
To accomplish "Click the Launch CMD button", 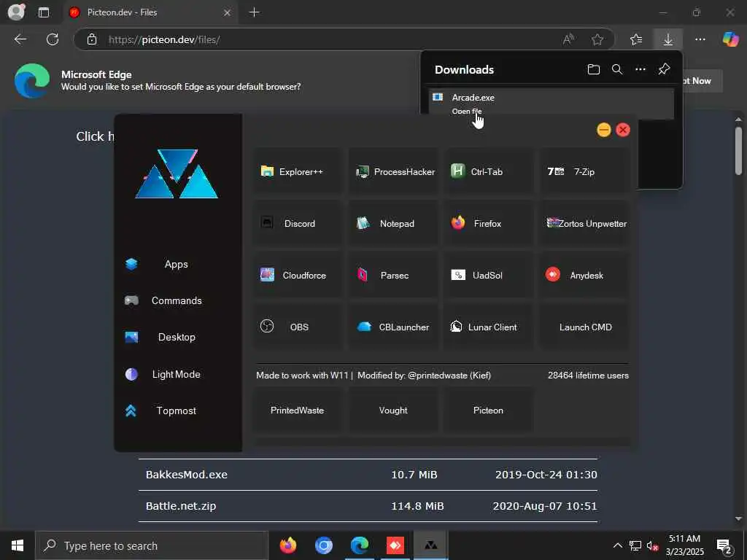I will click(584, 327).
